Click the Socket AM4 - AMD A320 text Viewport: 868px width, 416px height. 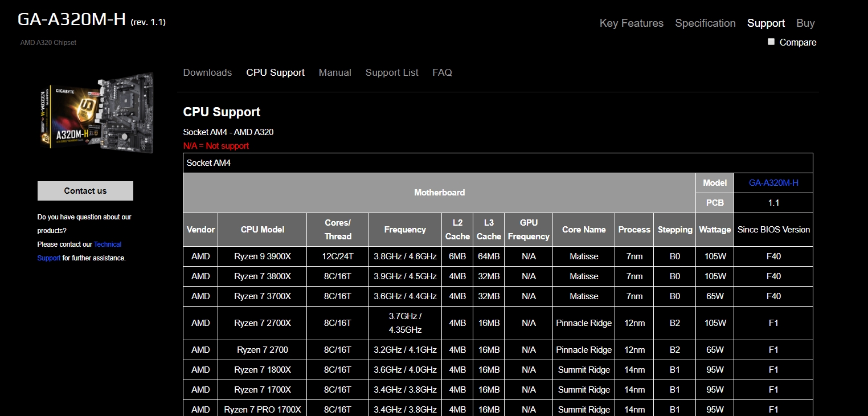(228, 132)
